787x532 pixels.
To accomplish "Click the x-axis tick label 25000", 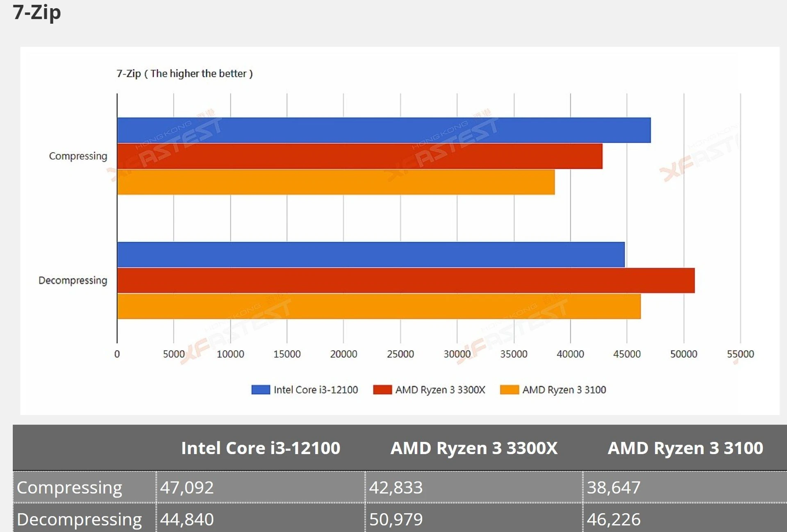I will pos(400,354).
